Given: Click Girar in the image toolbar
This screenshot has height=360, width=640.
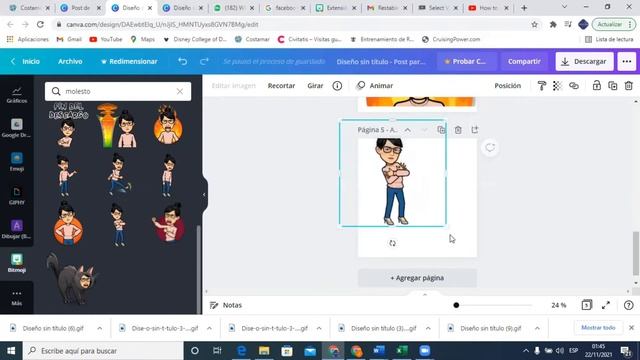Looking at the screenshot, I should [315, 86].
